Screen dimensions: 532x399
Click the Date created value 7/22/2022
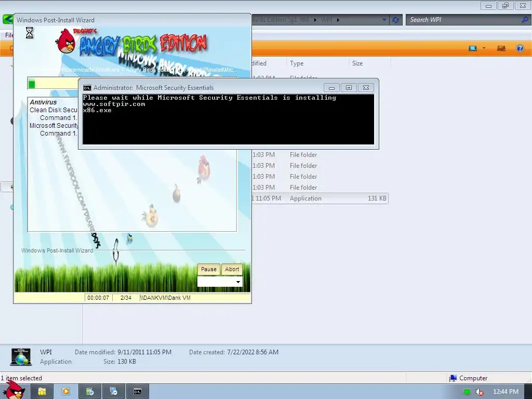click(x=253, y=352)
